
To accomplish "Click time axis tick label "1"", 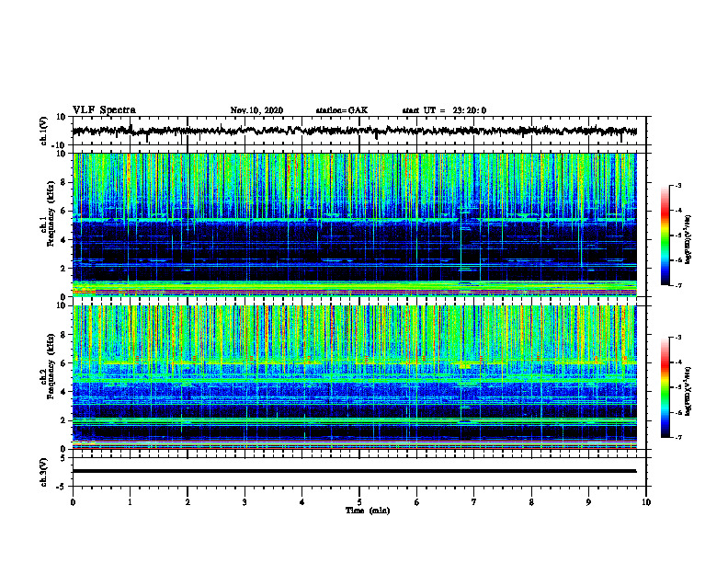I will 130,502.
